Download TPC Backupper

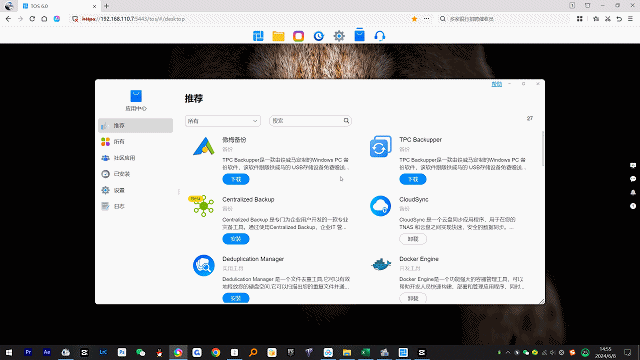[x=413, y=179]
